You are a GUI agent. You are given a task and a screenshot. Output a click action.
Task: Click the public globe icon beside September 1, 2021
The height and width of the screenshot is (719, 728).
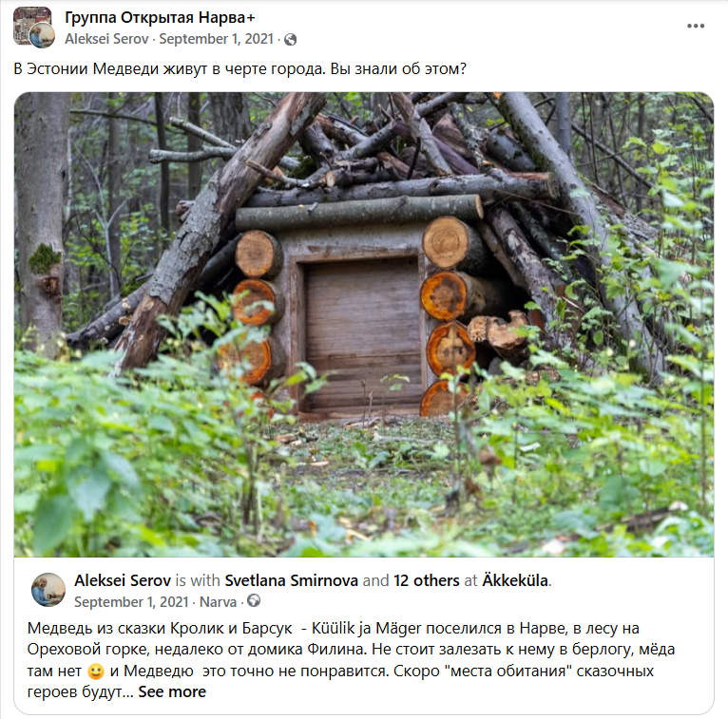click(291, 40)
